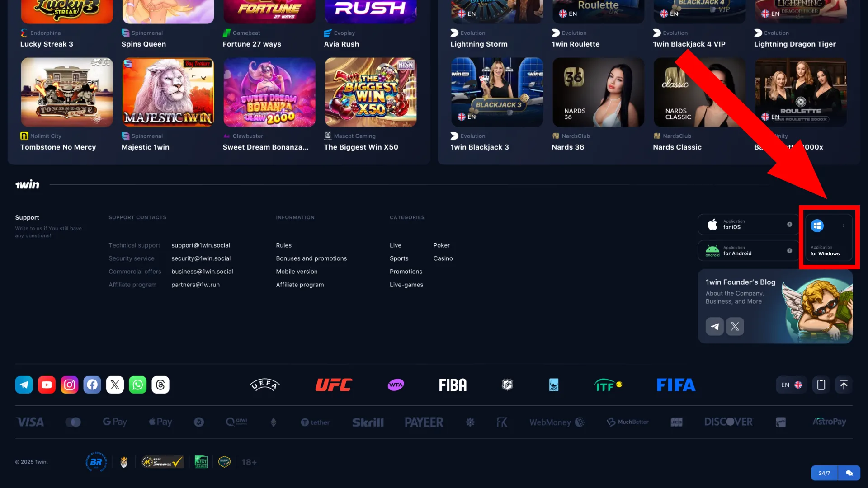Click the Fortune 27 ways title

click(x=252, y=44)
